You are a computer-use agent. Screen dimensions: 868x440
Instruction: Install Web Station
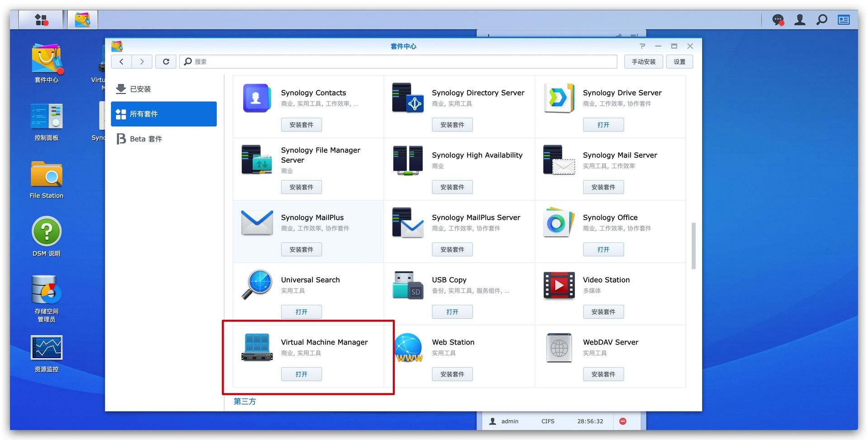[x=452, y=374]
